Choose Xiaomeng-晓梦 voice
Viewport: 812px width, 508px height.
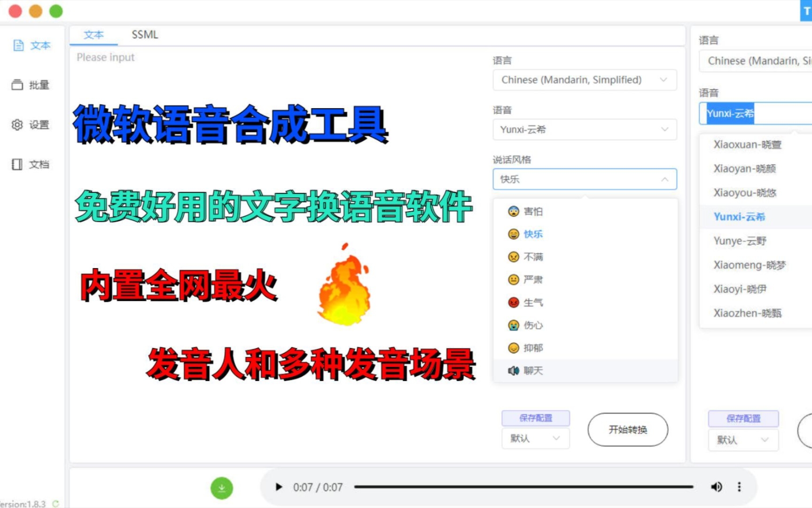756,265
